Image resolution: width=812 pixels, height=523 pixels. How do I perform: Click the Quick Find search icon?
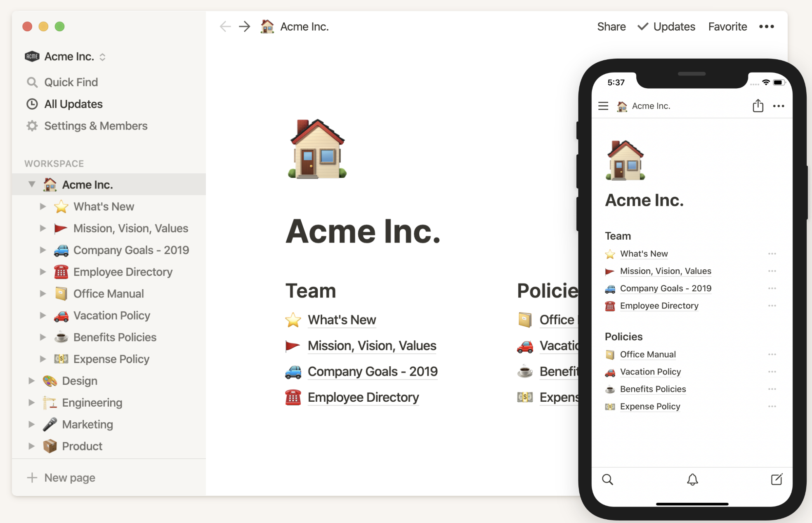pos(31,82)
